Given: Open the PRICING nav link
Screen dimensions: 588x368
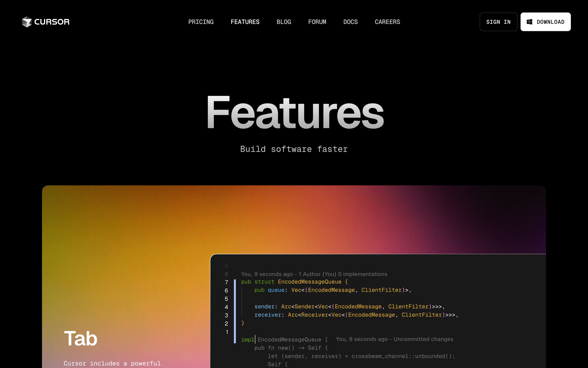Looking at the screenshot, I should point(201,22).
